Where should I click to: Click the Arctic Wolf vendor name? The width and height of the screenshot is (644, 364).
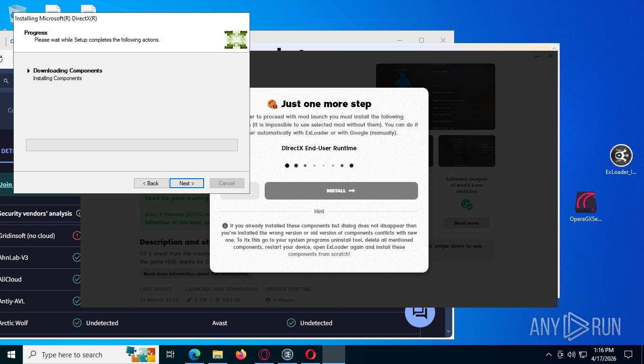click(14, 323)
